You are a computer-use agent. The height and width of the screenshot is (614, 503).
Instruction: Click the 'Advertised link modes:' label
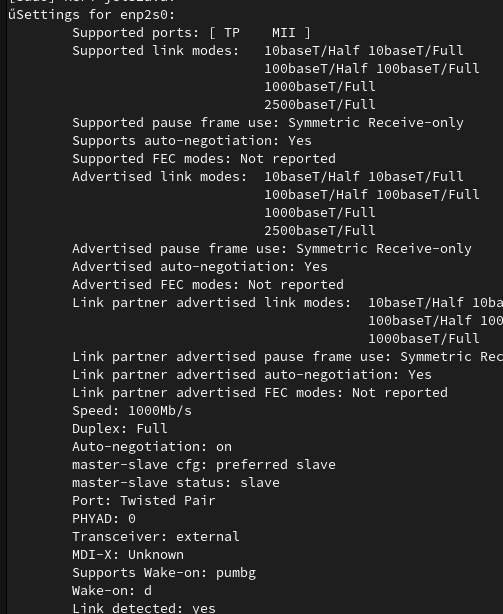click(x=160, y=177)
